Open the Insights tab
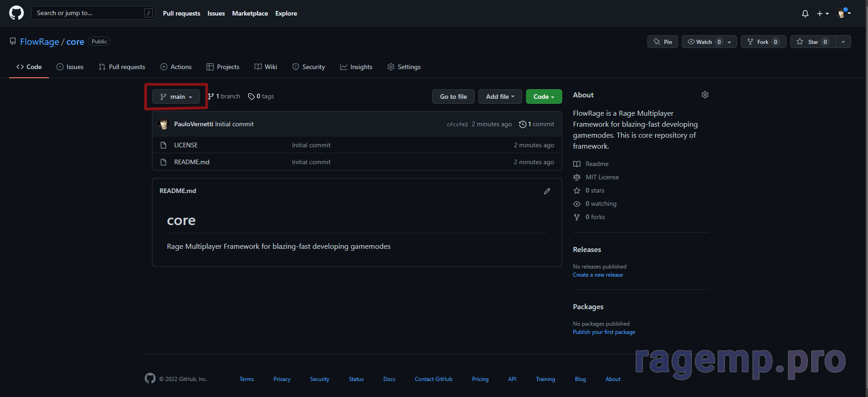The image size is (868, 397). click(x=356, y=67)
